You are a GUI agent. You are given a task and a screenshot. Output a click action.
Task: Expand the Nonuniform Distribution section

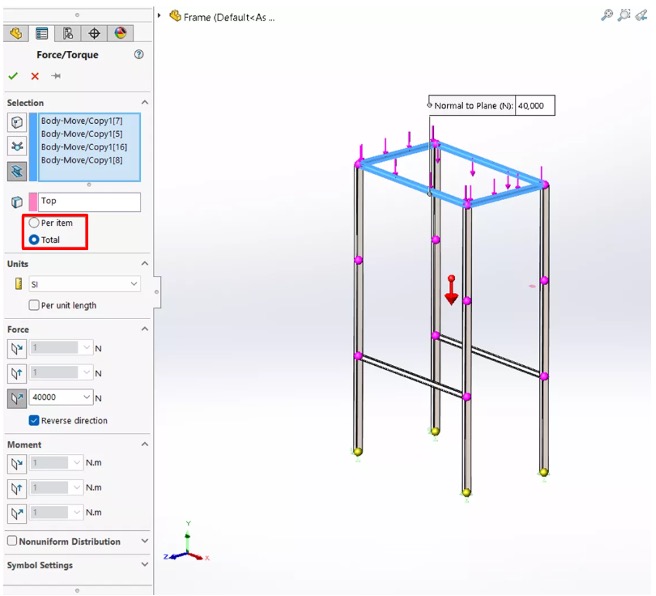[145, 541]
